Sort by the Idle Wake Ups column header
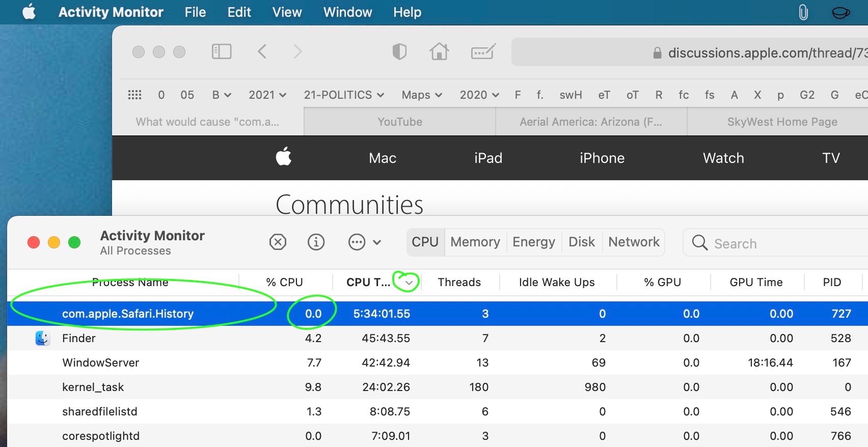The image size is (868, 447). coord(557,282)
